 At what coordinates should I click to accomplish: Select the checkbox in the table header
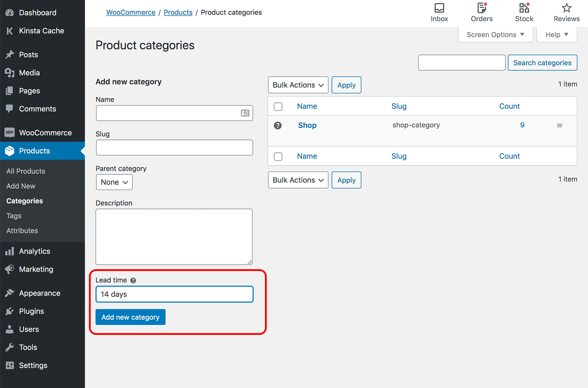pyautogui.click(x=278, y=106)
